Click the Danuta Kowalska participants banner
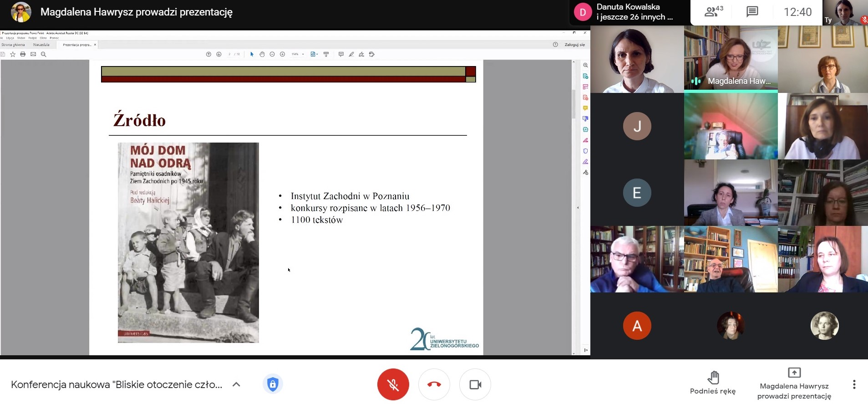The width and height of the screenshot is (868, 404). [x=629, y=12]
